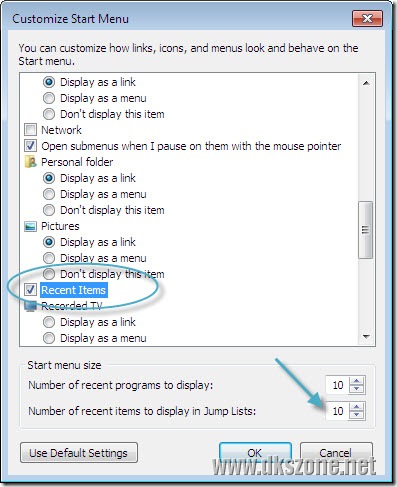Image resolution: width=397 pixels, height=487 pixels.
Task: Decrease number of recent programs to display
Action: (357, 389)
